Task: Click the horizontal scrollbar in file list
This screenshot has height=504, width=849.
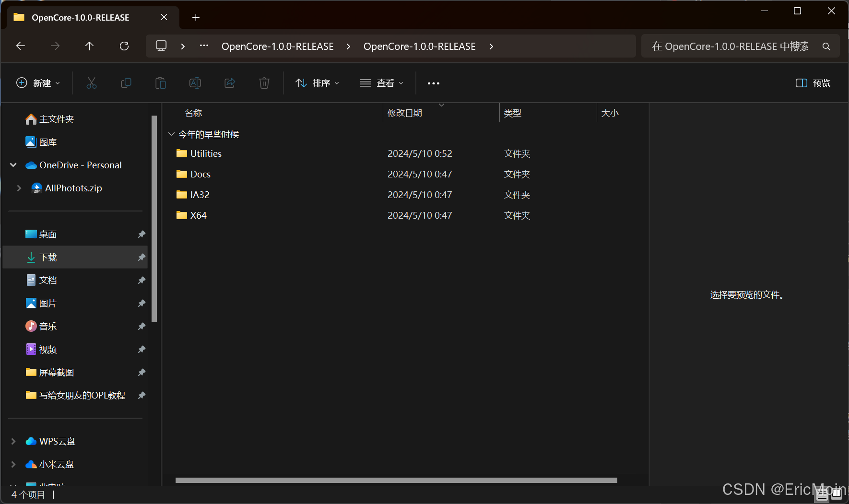Action: tap(396, 480)
